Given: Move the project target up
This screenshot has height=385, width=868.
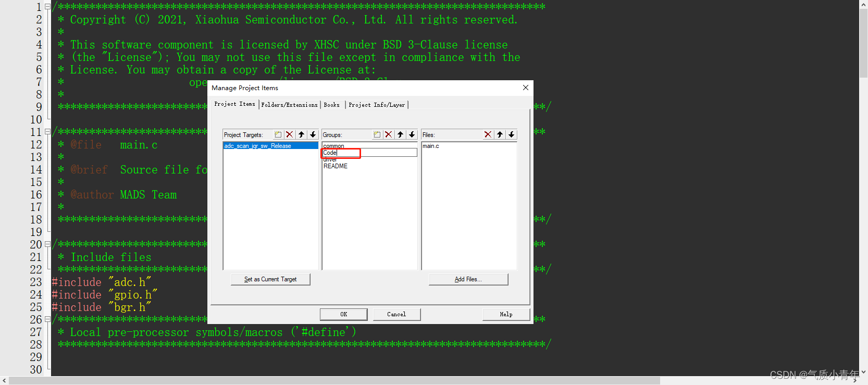Looking at the screenshot, I should tap(301, 134).
